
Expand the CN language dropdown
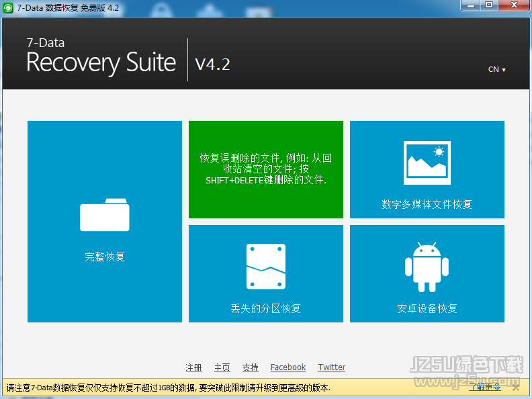coord(496,69)
